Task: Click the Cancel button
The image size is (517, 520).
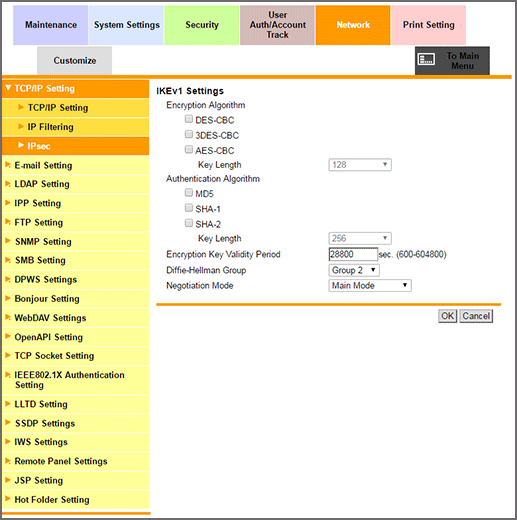Action: [x=476, y=316]
